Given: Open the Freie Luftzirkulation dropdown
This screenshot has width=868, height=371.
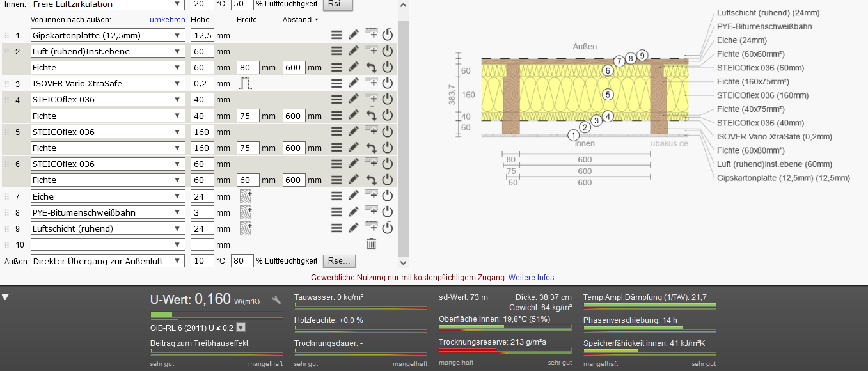Looking at the screenshot, I should 107,4.
